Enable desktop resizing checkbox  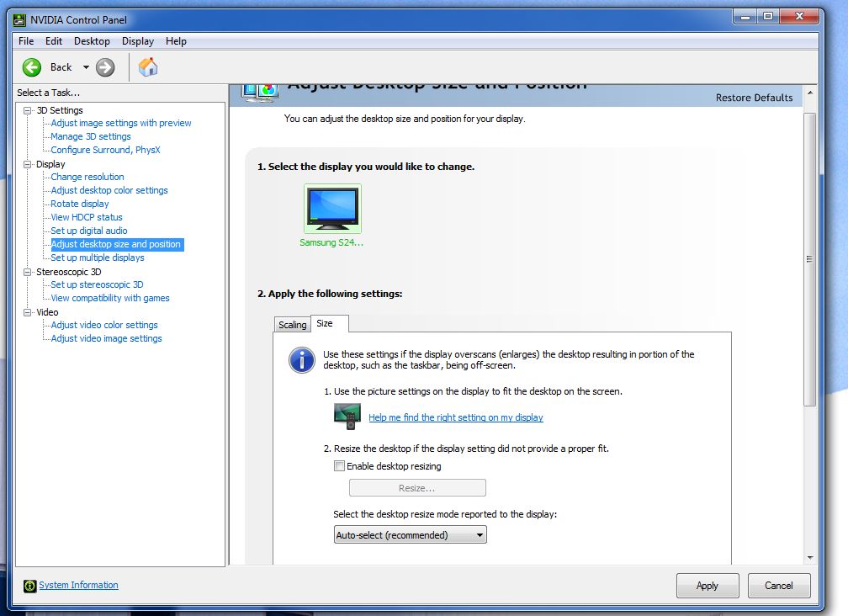click(339, 466)
